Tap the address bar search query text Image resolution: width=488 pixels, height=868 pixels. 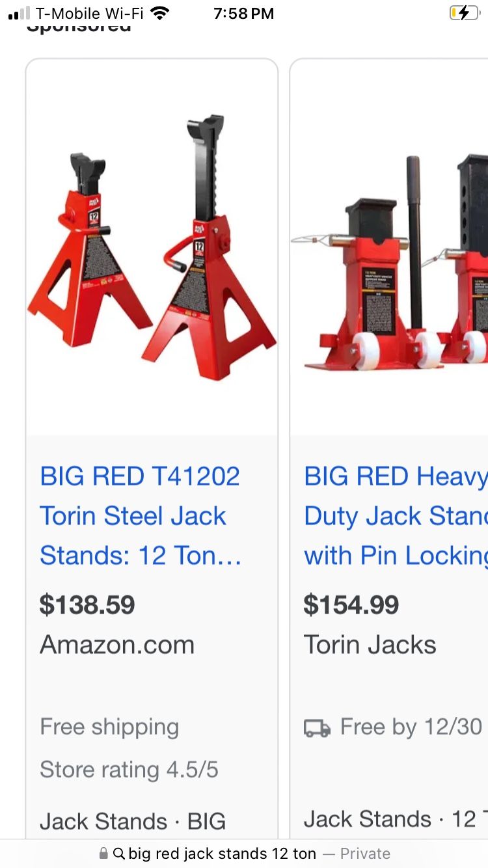[x=223, y=854]
